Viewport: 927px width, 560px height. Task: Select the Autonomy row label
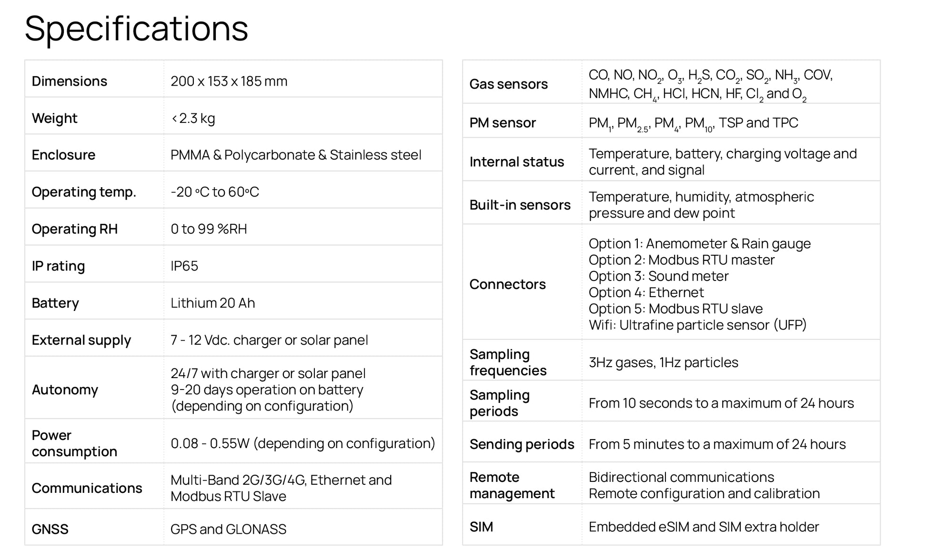(x=65, y=390)
